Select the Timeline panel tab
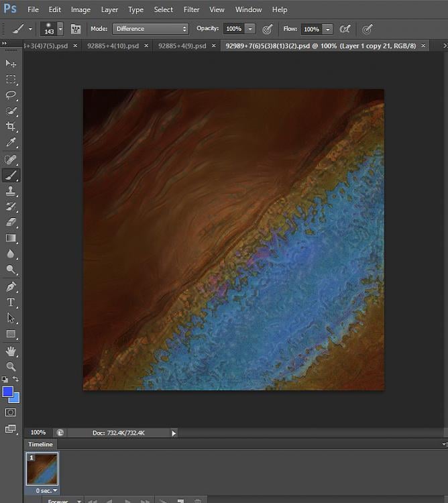This screenshot has height=503, width=448. (x=40, y=444)
